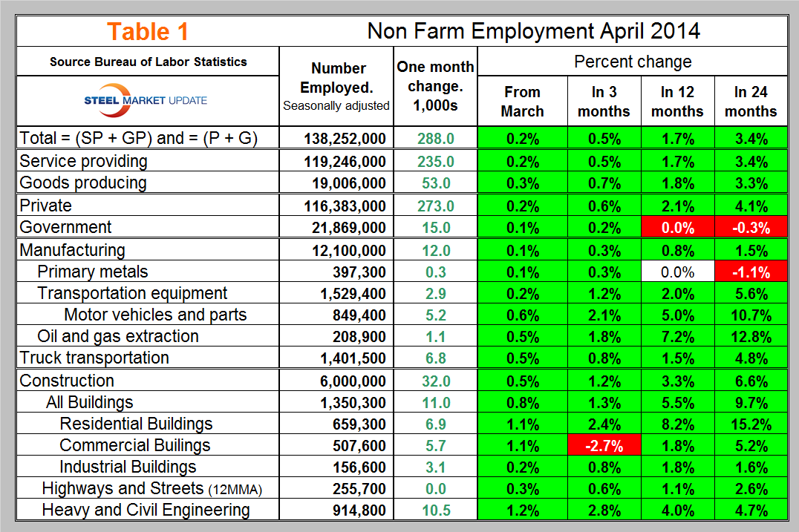Click the Motor vehicles and parts label
Viewport: 799px width, 532px height.
pyautogui.click(x=155, y=315)
